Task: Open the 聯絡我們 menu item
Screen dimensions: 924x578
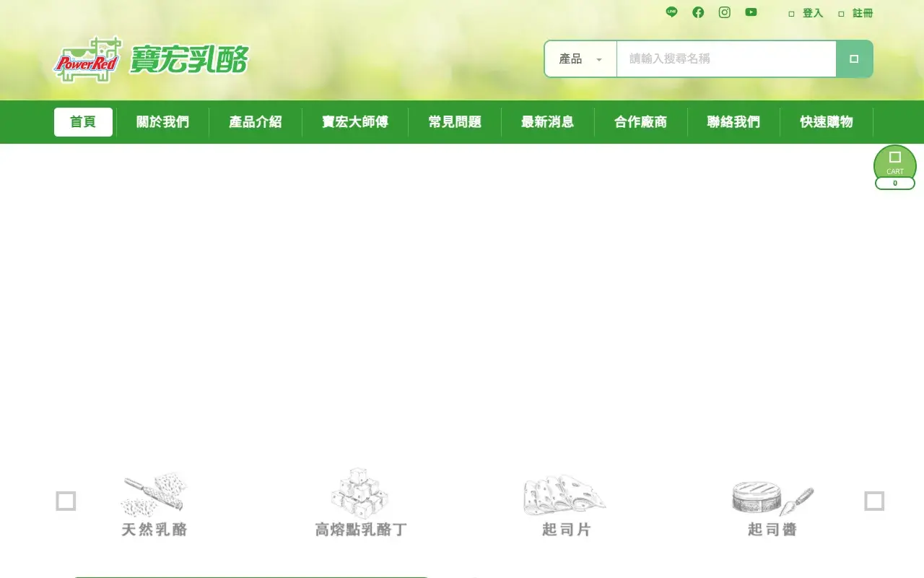Action: [x=733, y=122]
